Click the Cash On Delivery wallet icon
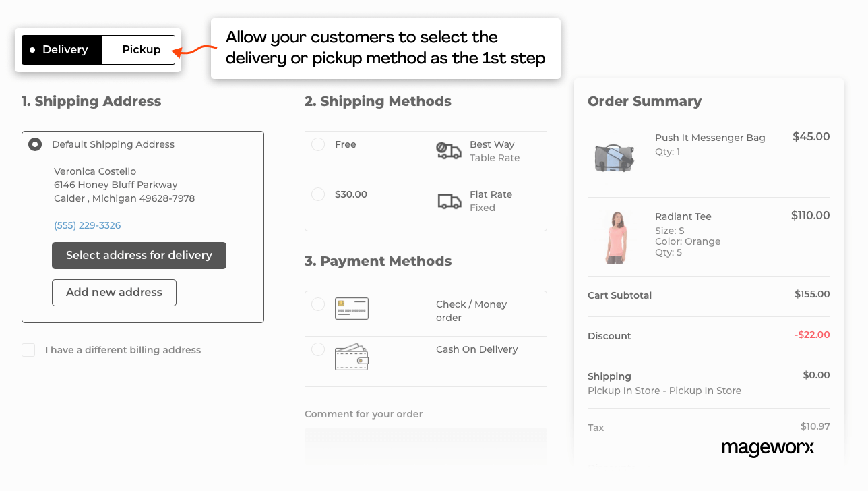868x491 pixels. coord(351,356)
